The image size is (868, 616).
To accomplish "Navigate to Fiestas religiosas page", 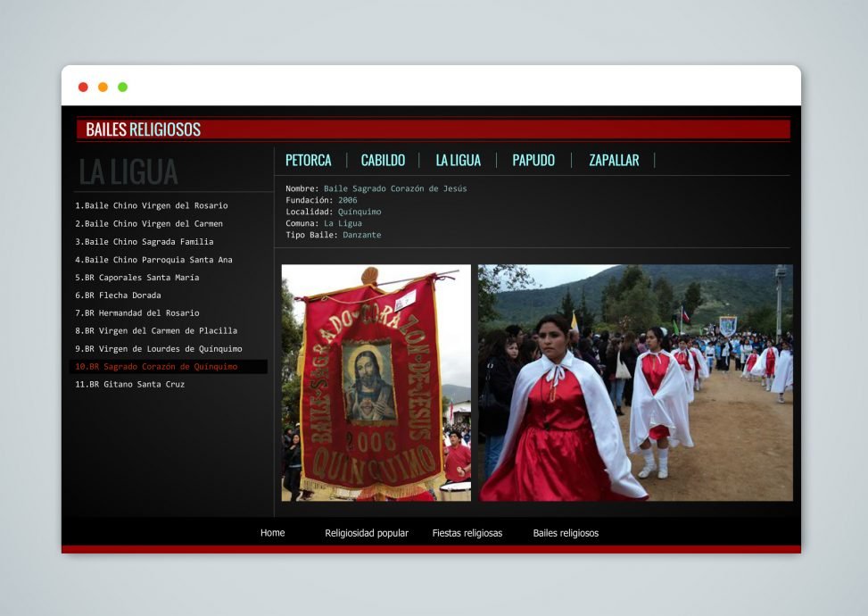I will pos(467,533).
